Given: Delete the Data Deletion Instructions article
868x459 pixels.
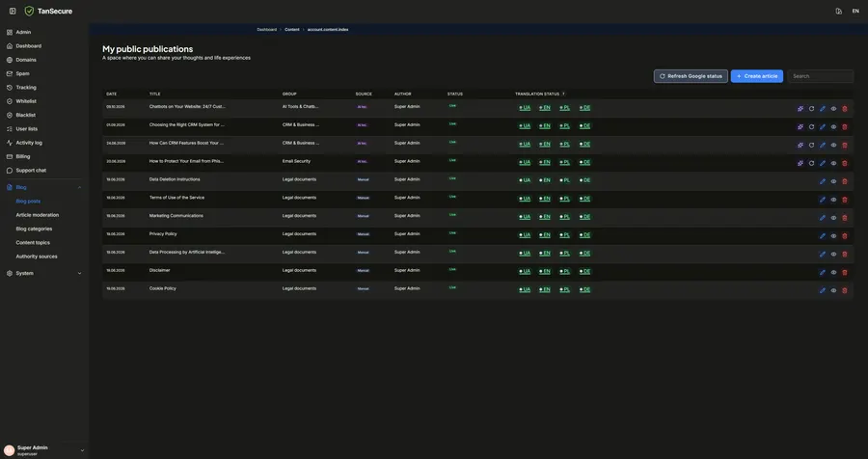Looking at the screenshot, I should 845,181.
